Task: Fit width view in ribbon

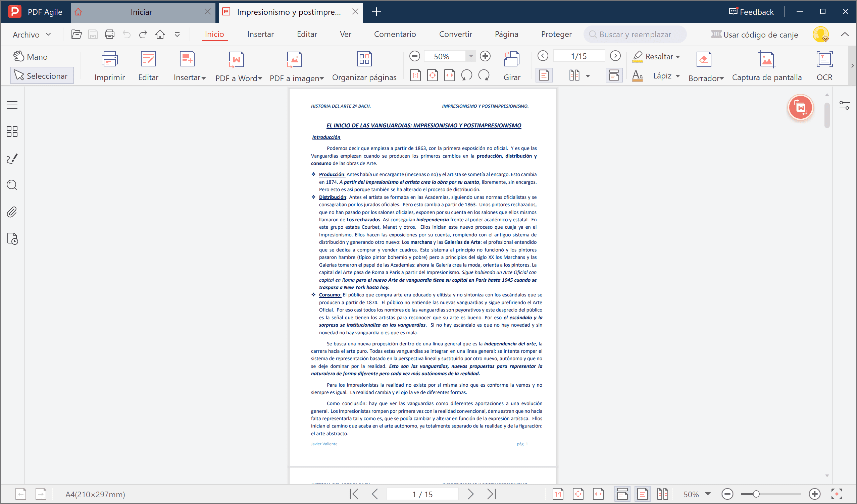Action: [x=449, y=75]
